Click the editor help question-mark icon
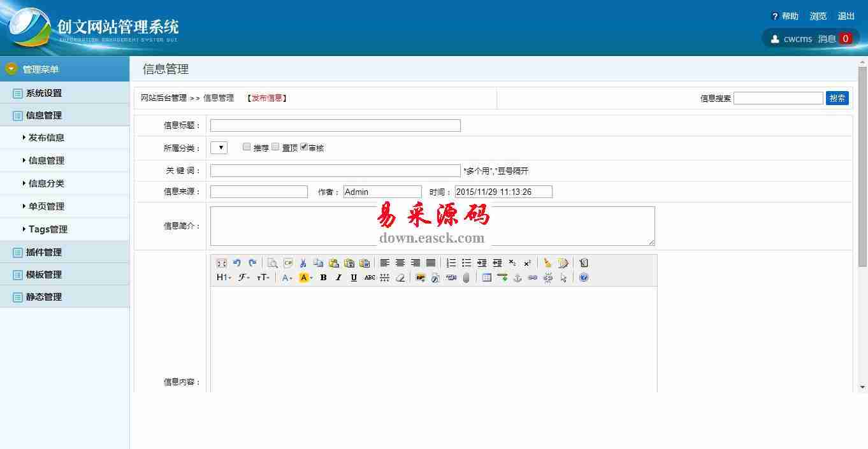This screenshot has height=449, width=868. coord(584,278)
